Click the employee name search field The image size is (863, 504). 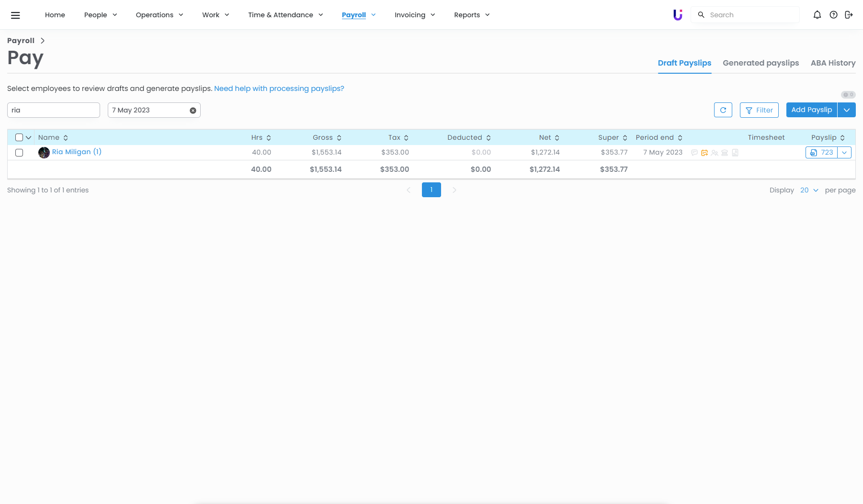point(54,110)
